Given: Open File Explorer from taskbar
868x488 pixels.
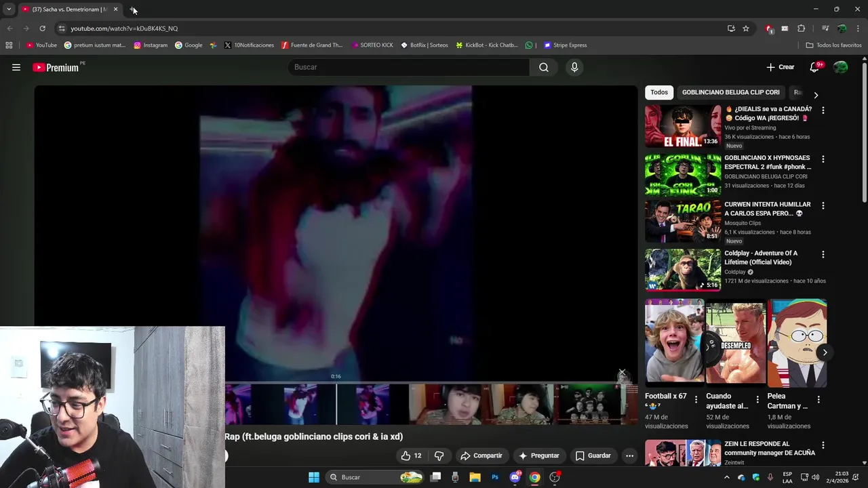Looking at the screenshot, I should point(475,477).
